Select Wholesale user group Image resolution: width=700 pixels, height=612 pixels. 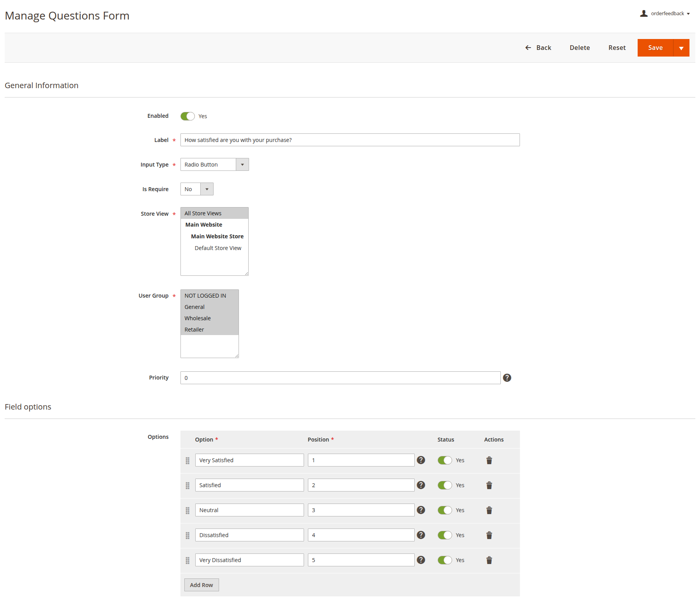(x=210, y=318)
